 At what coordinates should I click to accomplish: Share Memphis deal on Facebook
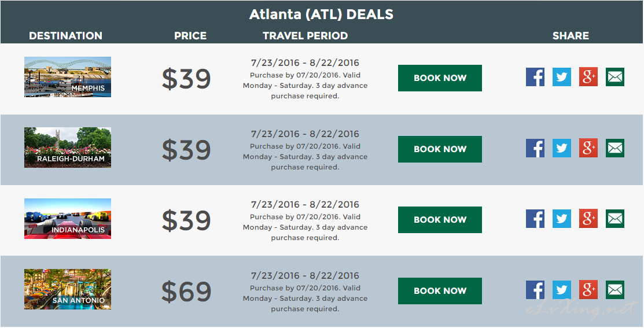pyautogui.click(x=535, y=77)
